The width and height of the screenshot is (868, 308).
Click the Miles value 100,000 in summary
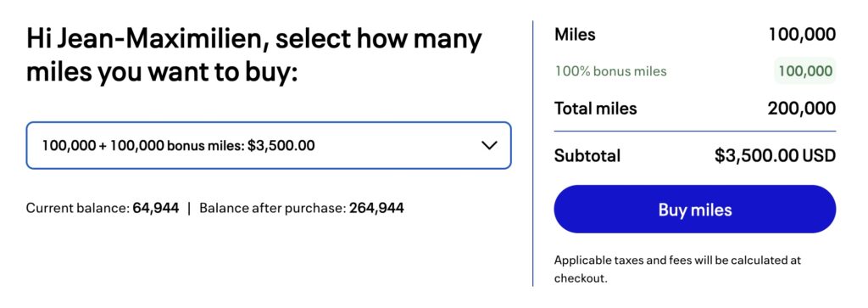coord(802,35)
